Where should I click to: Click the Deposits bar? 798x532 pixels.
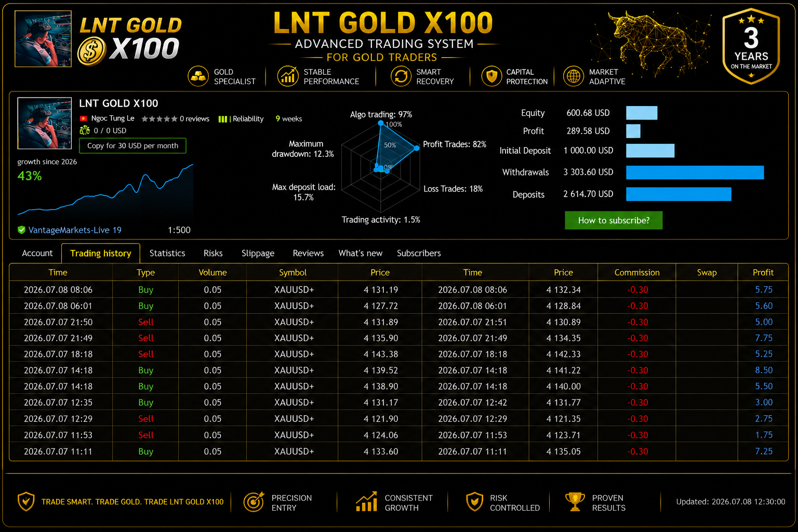[x=679, y=194]
